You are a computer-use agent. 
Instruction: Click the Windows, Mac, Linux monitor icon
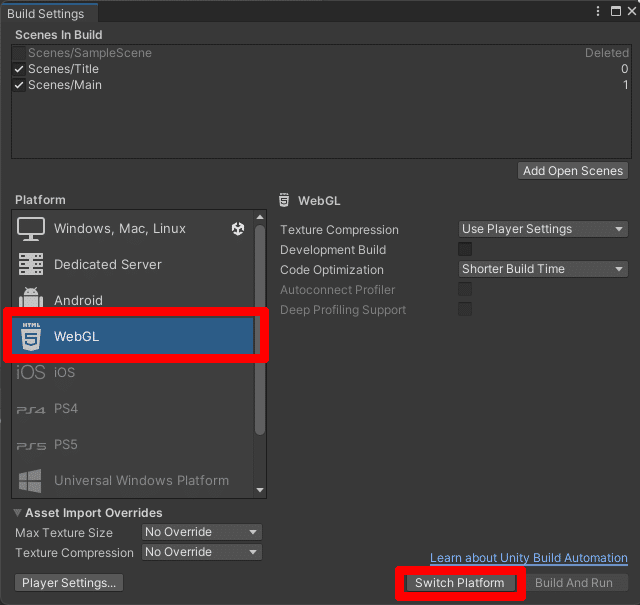[x=31, y=229]
